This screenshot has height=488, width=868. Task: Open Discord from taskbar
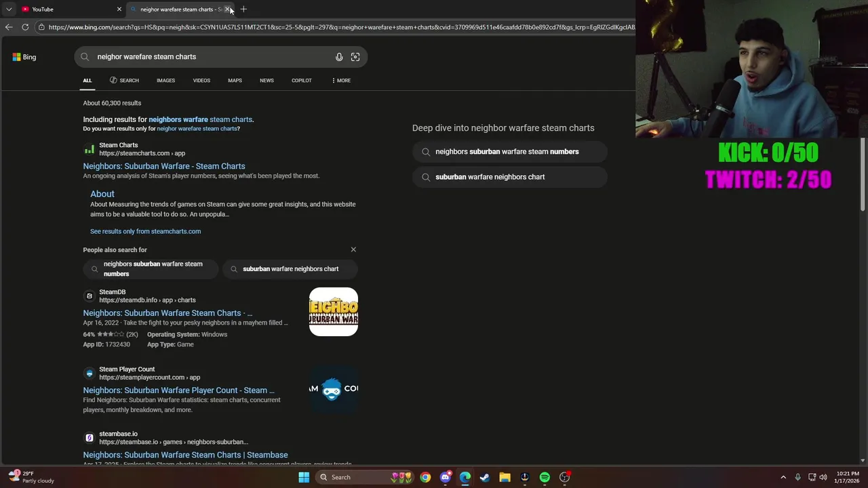pyautogui.click(x=445, y=477)
